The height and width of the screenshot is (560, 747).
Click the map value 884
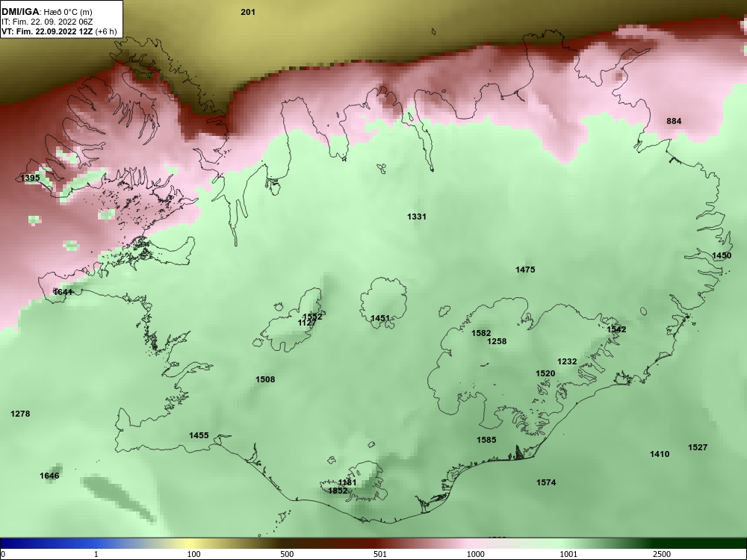coord(674,121)
